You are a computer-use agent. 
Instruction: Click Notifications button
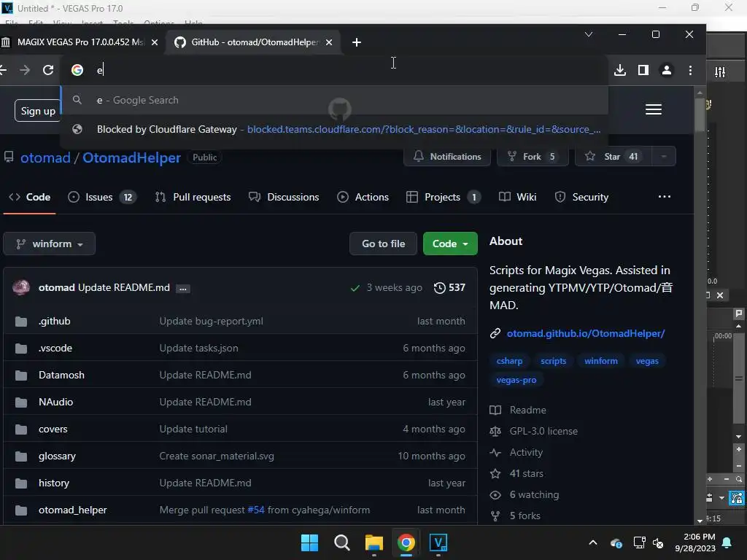447,156
